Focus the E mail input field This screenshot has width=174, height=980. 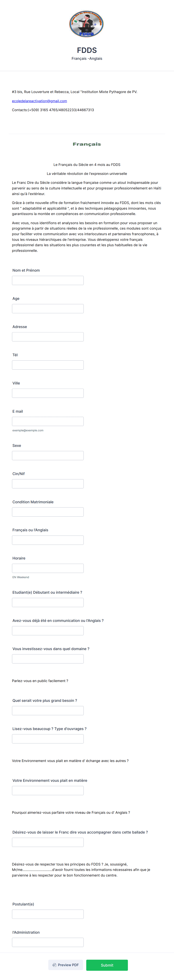tap(48, 421)
